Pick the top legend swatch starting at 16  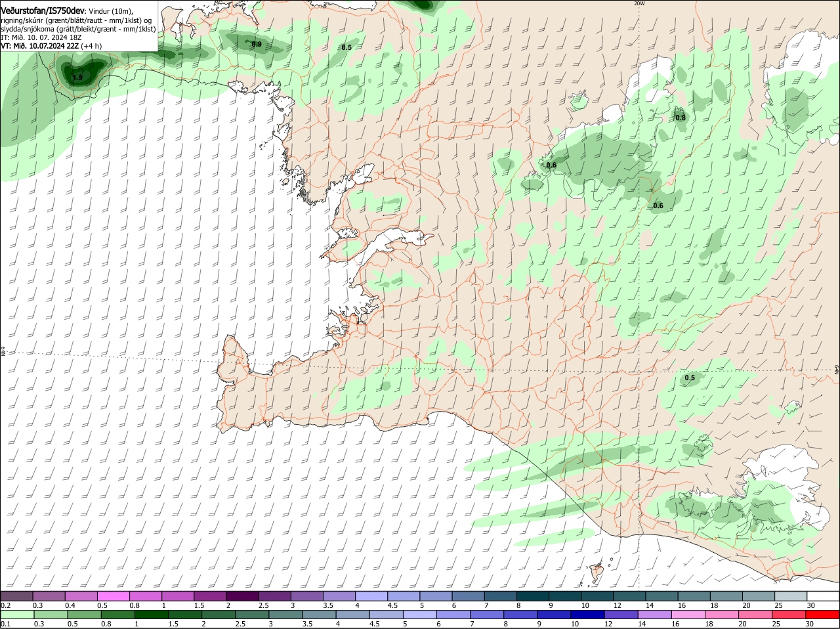694,596
